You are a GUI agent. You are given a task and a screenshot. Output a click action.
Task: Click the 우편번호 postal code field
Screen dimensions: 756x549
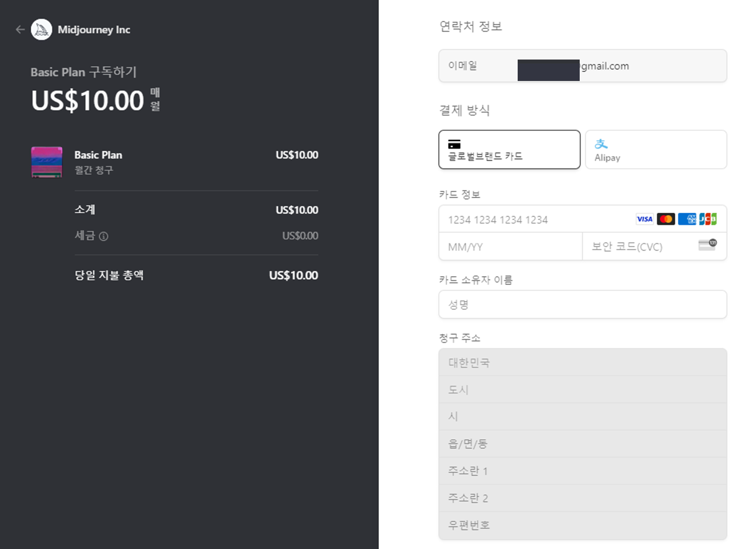(583, 526)
